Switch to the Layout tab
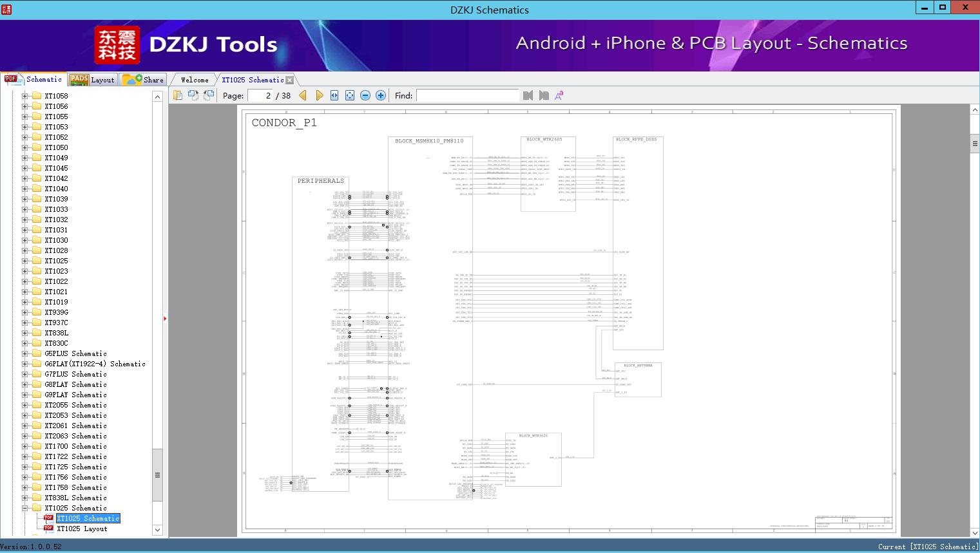The width and height of the screenshot is (980, 553). (x=92, y=80)
